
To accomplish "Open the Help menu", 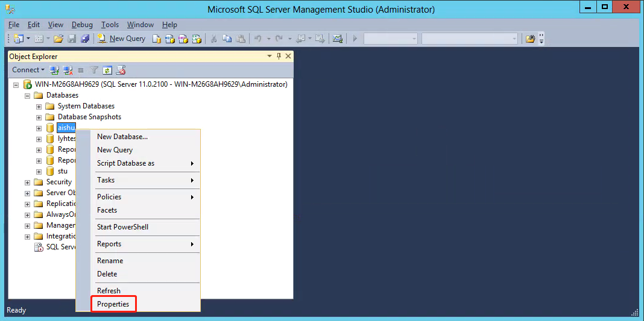I will pyautogui.click(x=169, y=25).
